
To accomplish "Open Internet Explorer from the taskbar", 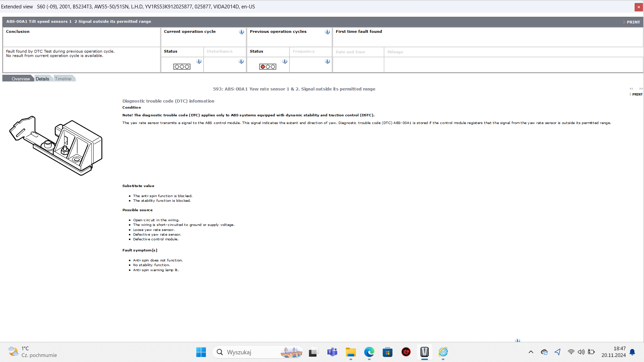I will coord(443,352).
